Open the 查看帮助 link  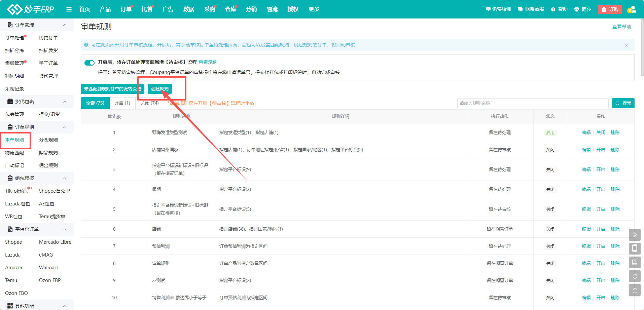(621, 27)
